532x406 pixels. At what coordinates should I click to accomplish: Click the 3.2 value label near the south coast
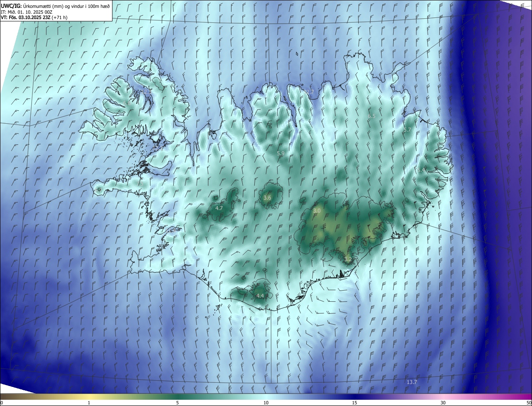348,259
